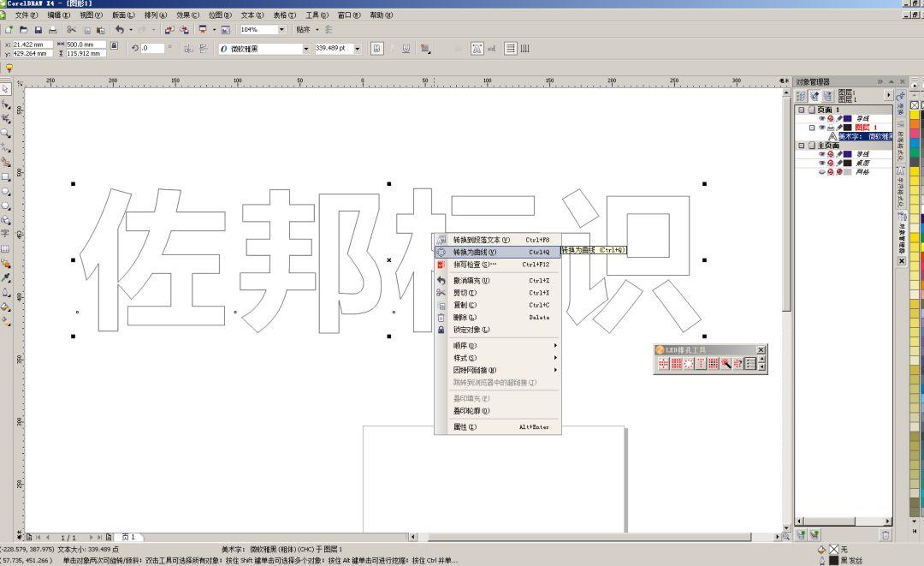Toggle visibility eye of 桌面 layer
The height and width of the screenshot is (566, 924).
click(821, 163)
